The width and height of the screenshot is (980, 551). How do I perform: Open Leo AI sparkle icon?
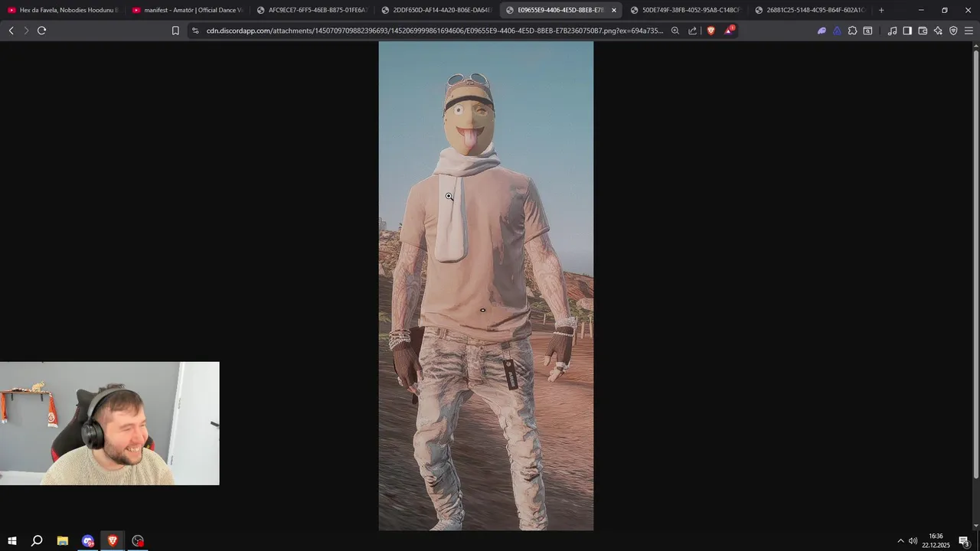[938, 31]
